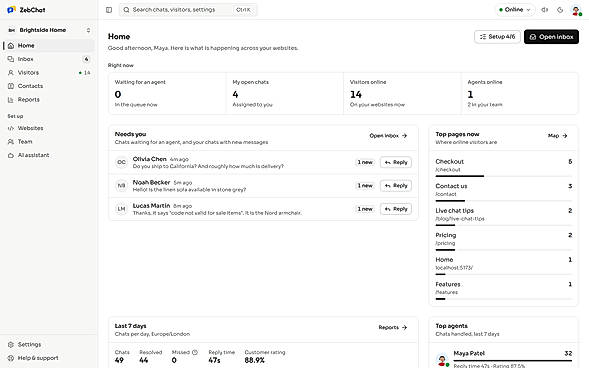
Task: Open Noah Becker's chat message
Action: [189, 190]
